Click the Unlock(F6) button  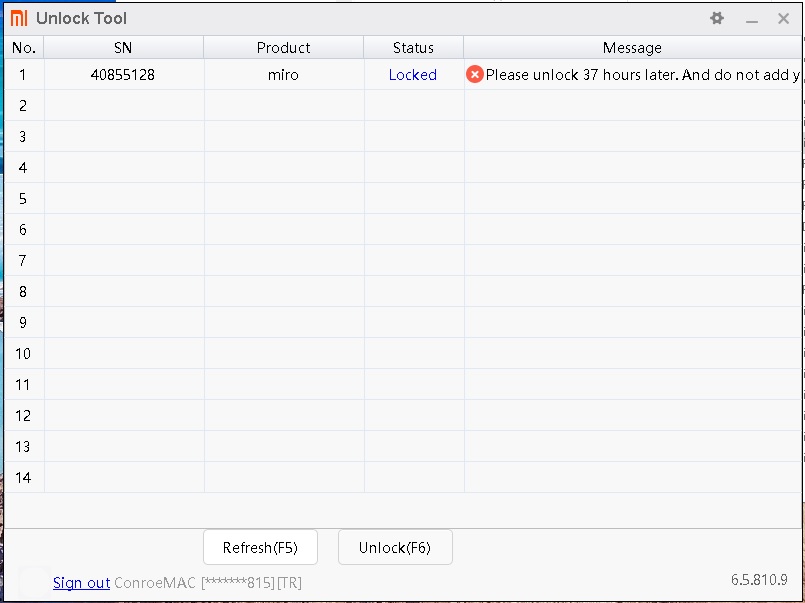click(395, 548)
